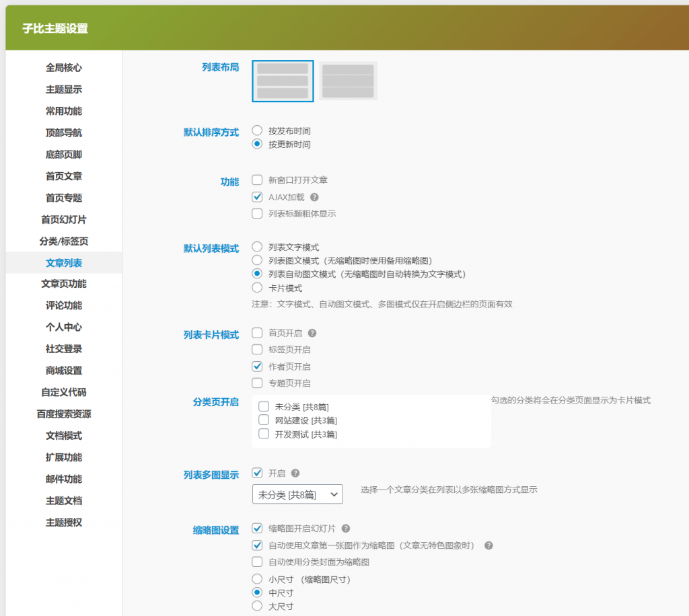
Task: Open 商城设置 section
Action: [x=64, y=371]
